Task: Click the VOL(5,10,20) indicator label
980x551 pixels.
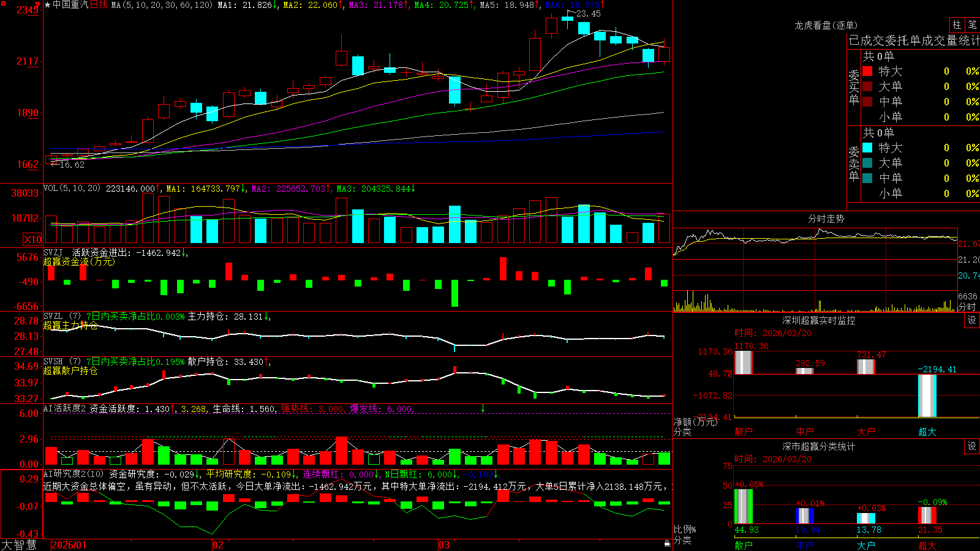Action: click(x=72, y=189)
